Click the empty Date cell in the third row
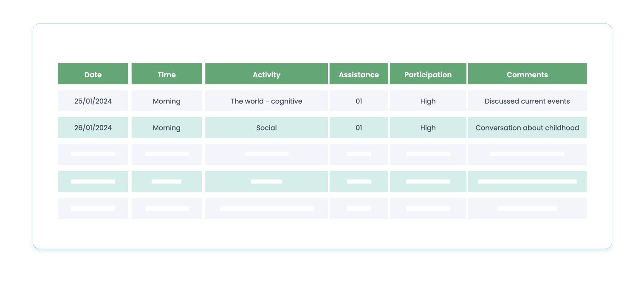Image resolution: width=644 pixels, height=291 pixels. pos(93,154)
